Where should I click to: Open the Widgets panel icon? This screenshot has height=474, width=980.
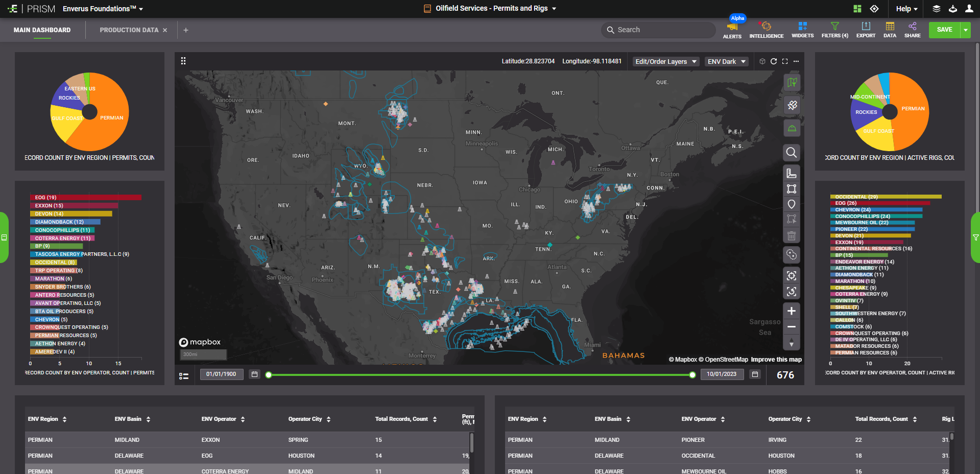[802, 29]
